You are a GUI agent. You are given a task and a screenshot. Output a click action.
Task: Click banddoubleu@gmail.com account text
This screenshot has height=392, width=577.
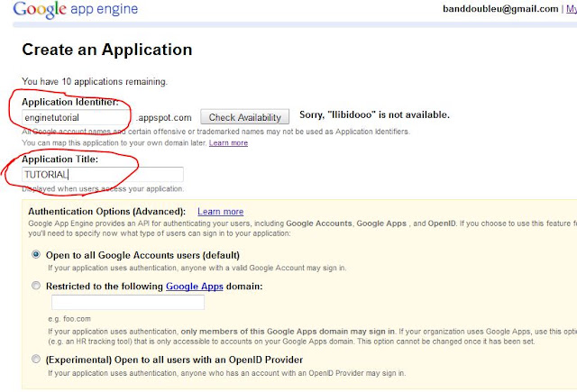500,9
